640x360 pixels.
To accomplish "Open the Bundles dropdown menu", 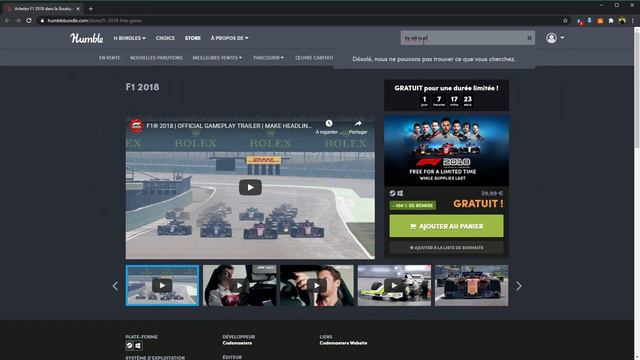I will point(129,38).
